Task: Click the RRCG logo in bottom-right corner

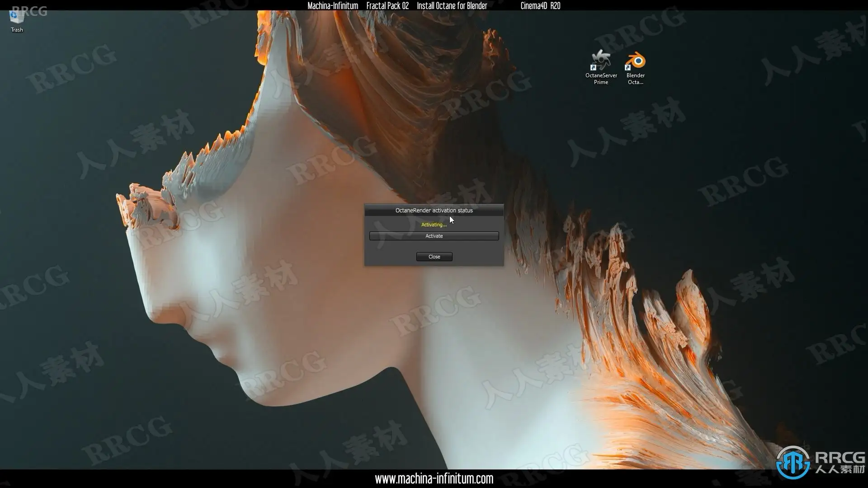Action: (x=793, y=462)
